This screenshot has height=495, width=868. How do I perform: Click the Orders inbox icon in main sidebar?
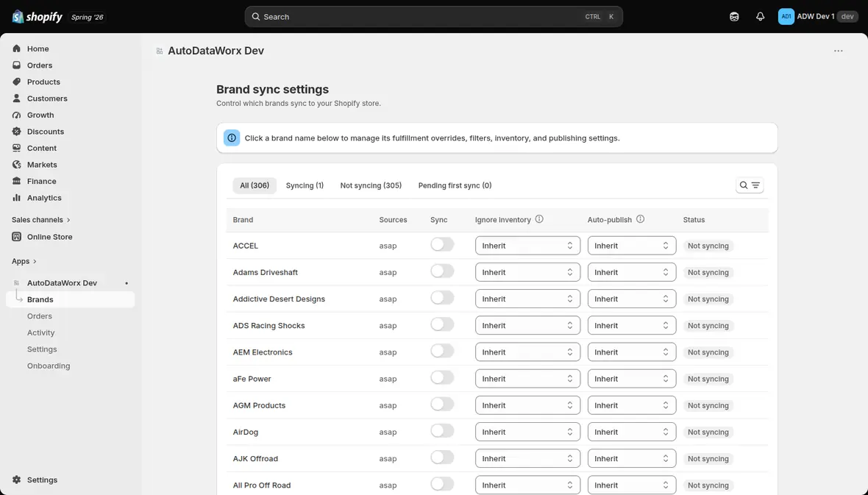coord(17,65)
